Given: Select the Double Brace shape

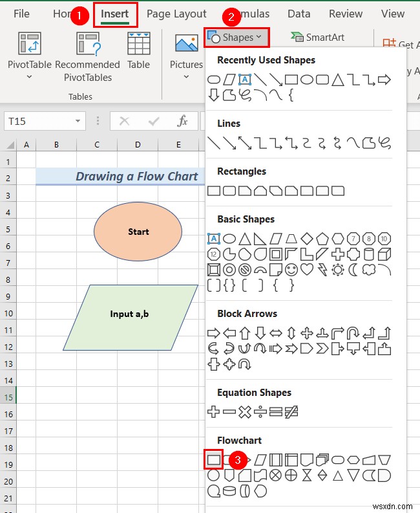Looking at the screenshot, I should point(229,286).
